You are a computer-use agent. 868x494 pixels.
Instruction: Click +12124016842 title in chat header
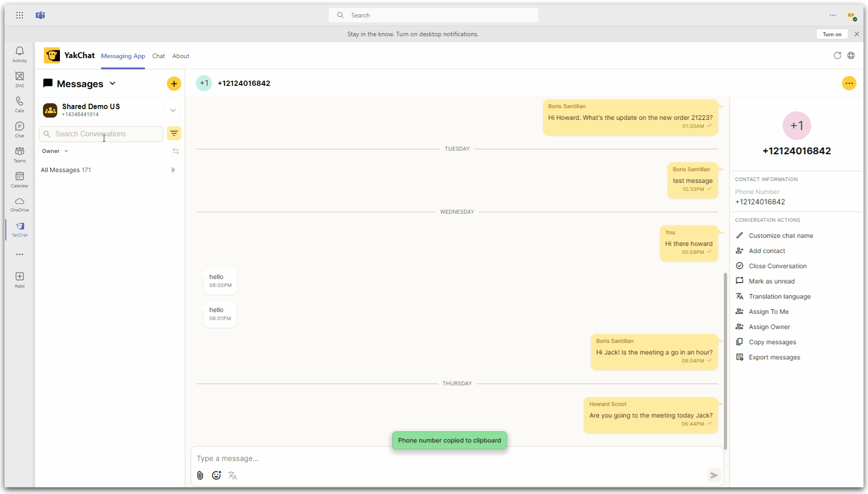244,83
